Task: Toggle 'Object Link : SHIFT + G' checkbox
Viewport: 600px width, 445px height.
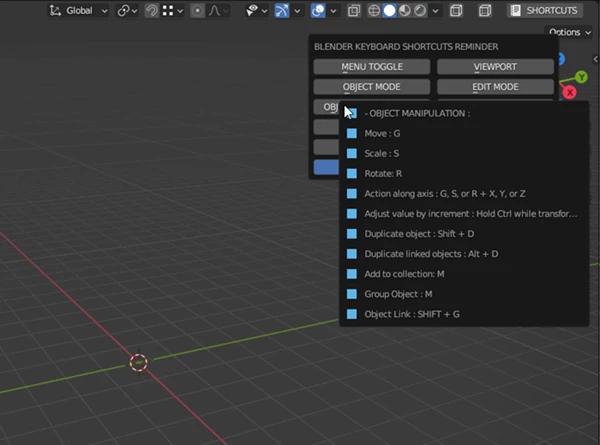Action: (352, 314)
